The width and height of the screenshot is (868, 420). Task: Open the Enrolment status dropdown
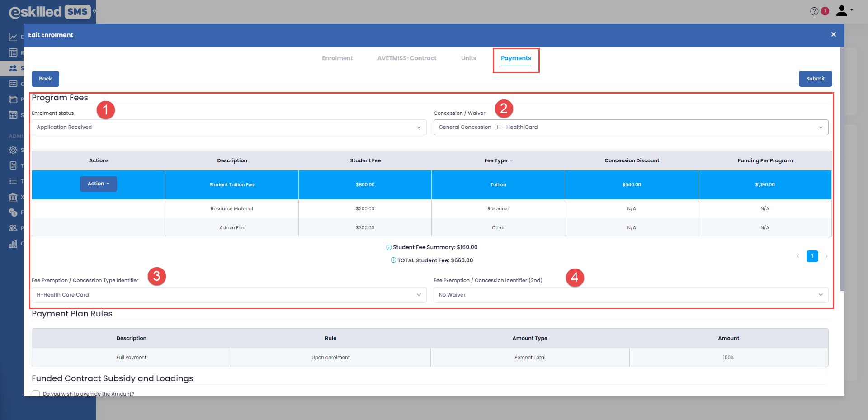pos(229,127)
